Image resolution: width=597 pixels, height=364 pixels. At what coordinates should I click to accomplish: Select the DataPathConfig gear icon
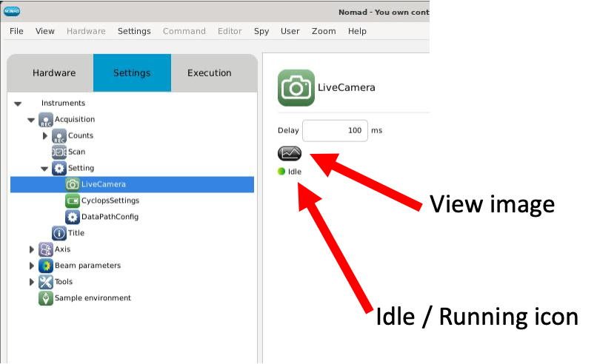pos(73,217)
